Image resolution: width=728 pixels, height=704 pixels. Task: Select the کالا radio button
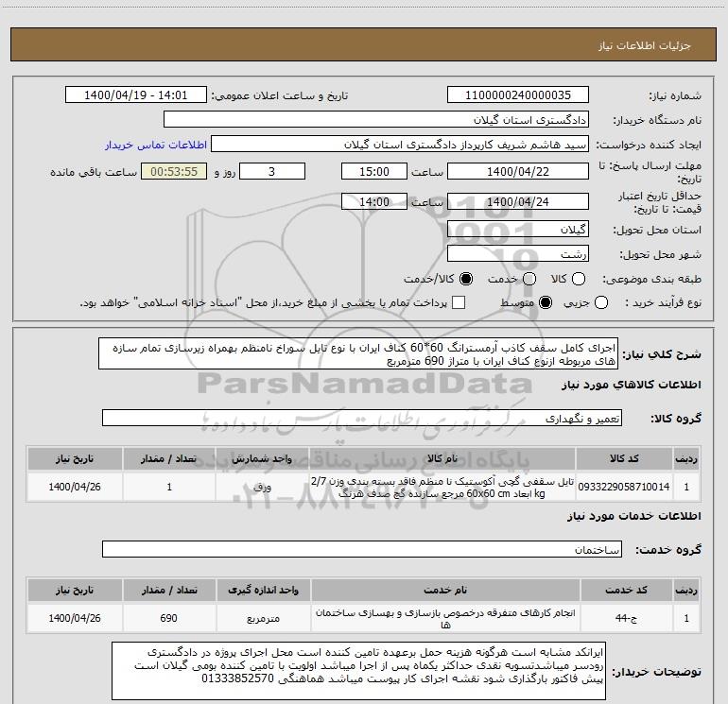coord(579,279)
